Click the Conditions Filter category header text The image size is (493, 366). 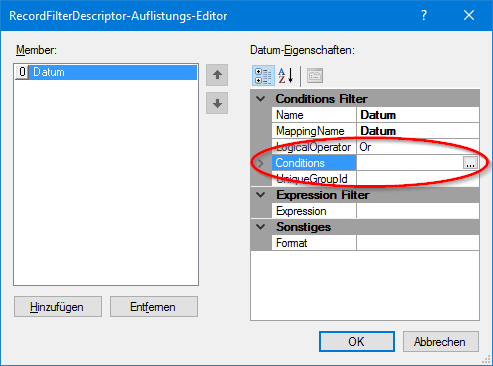coord(321,99)
